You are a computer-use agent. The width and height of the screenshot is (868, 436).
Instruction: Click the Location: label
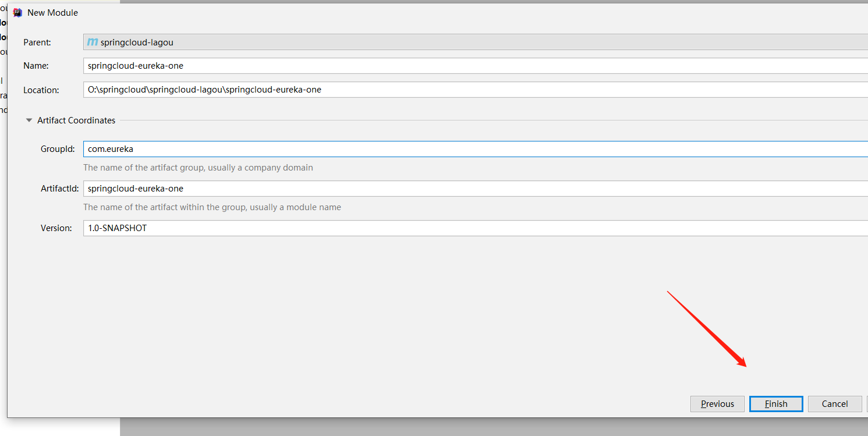[x=41, y=90]
